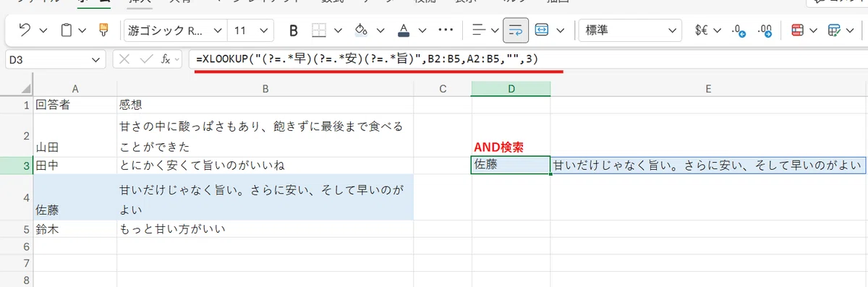The image size is (868, 287).
Task: Open the Undo history dropdown
Action: point(43,30)
